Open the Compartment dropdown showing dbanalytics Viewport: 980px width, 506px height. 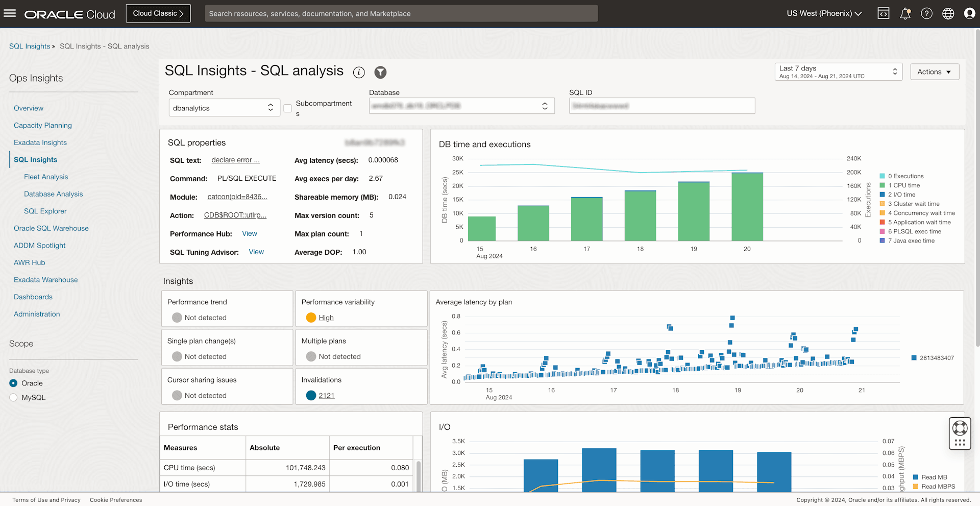point(224,108)
